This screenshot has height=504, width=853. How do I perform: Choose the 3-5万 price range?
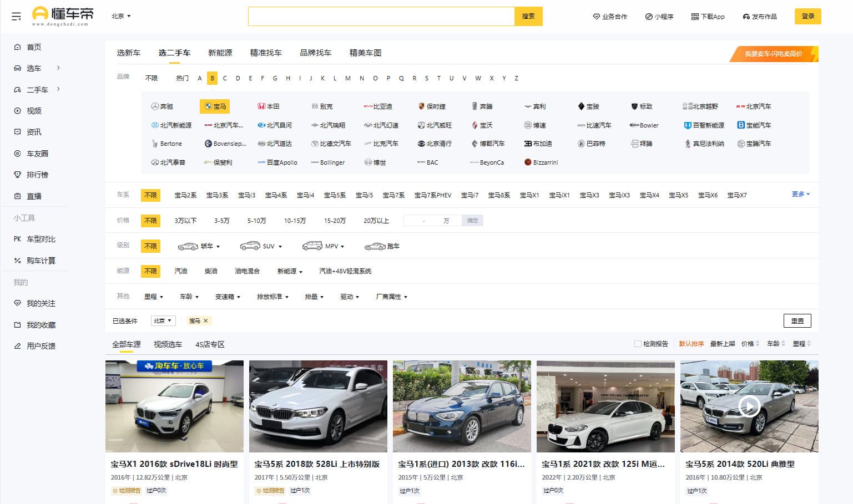coord(222,221)
